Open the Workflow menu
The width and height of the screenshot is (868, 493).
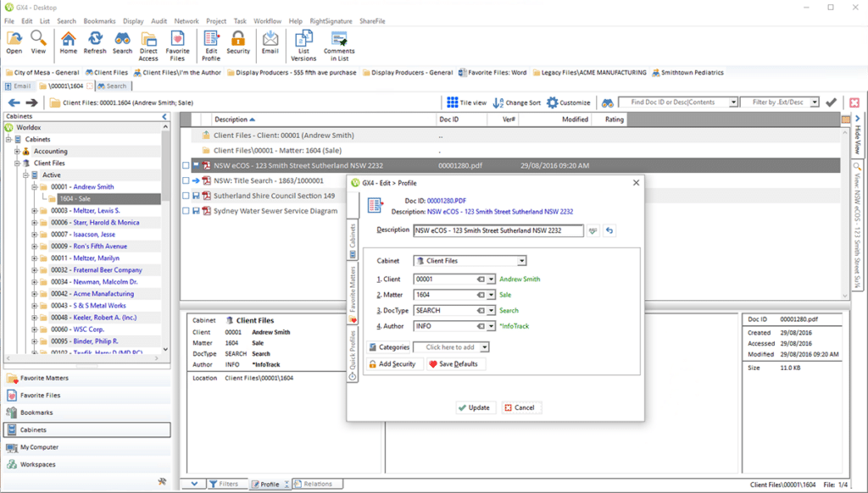pos(268,20)
